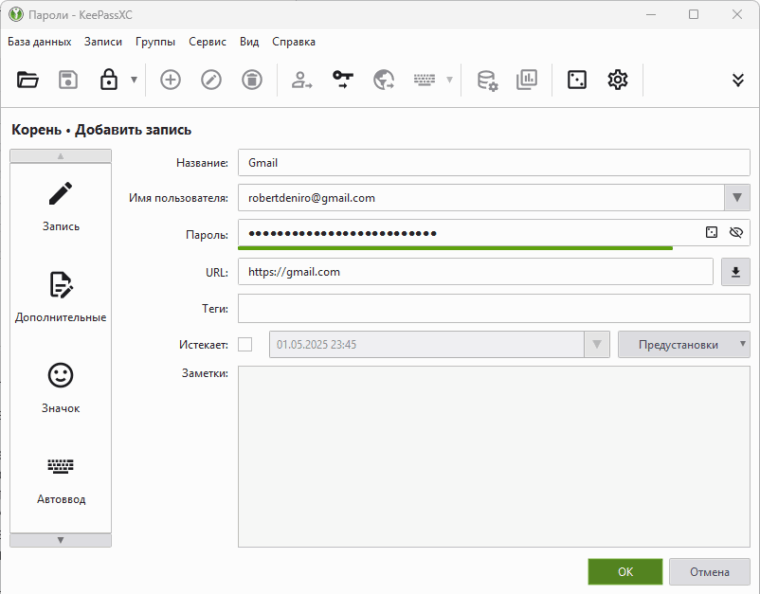This screenshot has height=594, width=760.
Task: Expand toolbar overflow chevron
Action: point(738,80)
